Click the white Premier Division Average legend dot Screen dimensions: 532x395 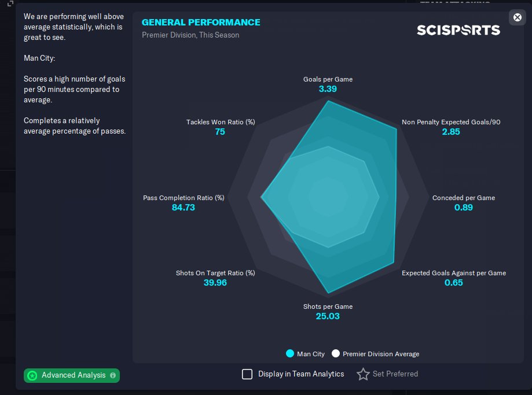336,354
